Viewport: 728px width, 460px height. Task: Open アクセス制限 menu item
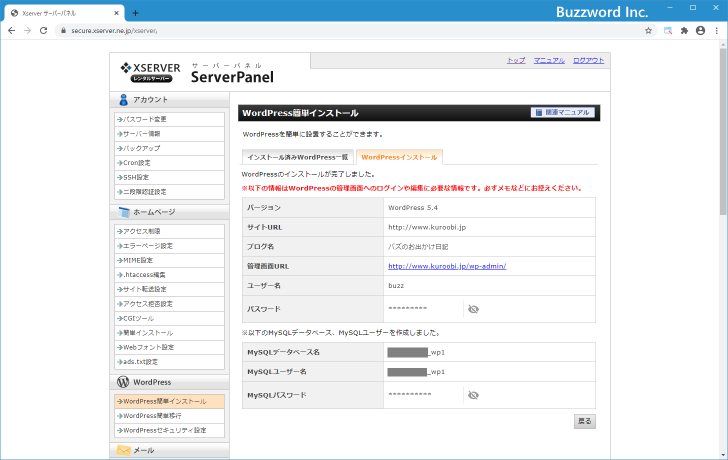tap(169, 231)
